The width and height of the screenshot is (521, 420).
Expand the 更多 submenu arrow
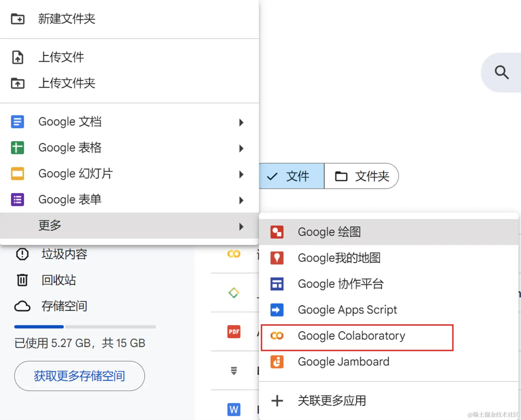pyautogui.click(x=241, y=227)
